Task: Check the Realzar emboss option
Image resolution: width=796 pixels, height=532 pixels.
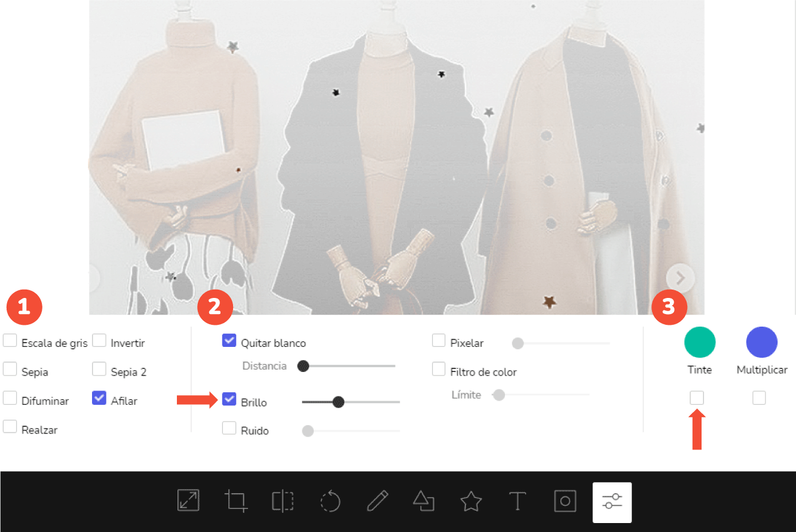Action: click(10, 427)
